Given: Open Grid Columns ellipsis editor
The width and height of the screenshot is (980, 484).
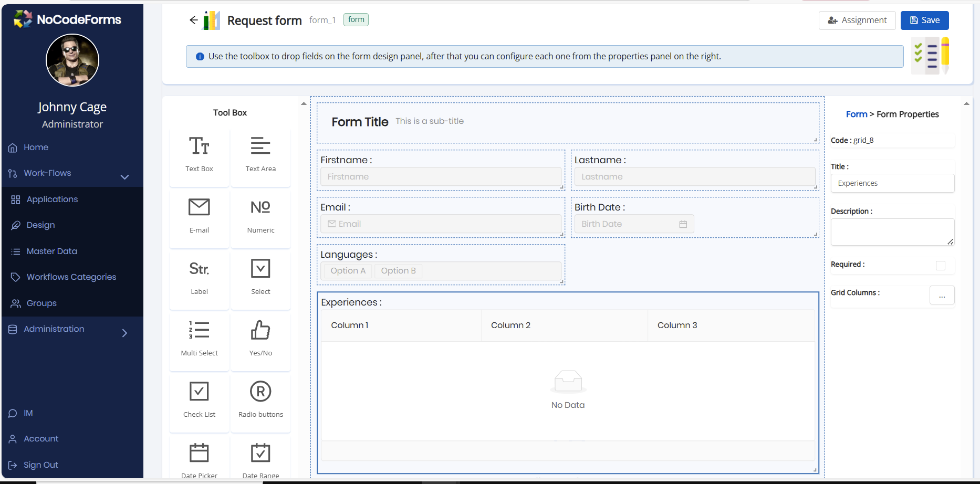Looking at the screenshot, I should (x=942, y=296).
